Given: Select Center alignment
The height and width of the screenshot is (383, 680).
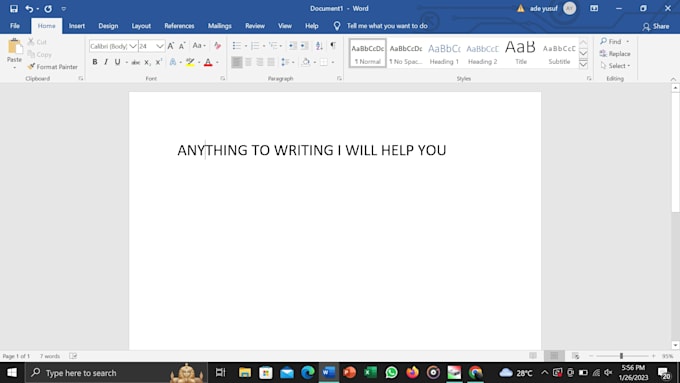Looking at the screenshot, I should pyautogui.click(x=248, y=62).
